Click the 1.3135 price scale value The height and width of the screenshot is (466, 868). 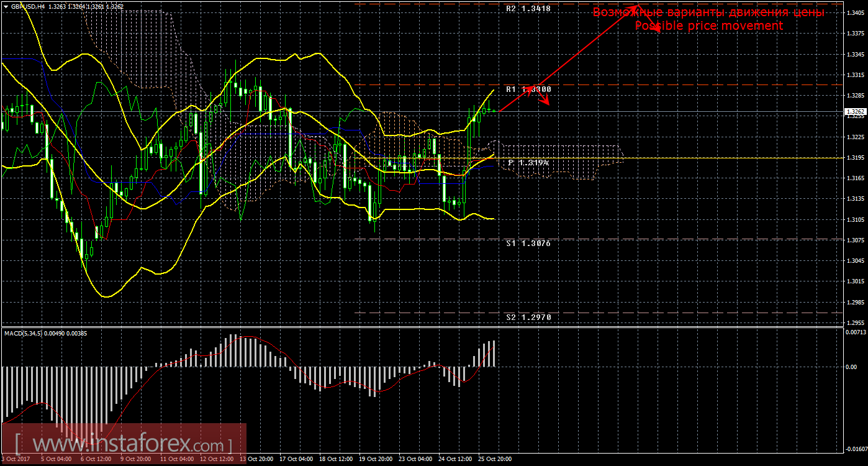tap(855, 199)
